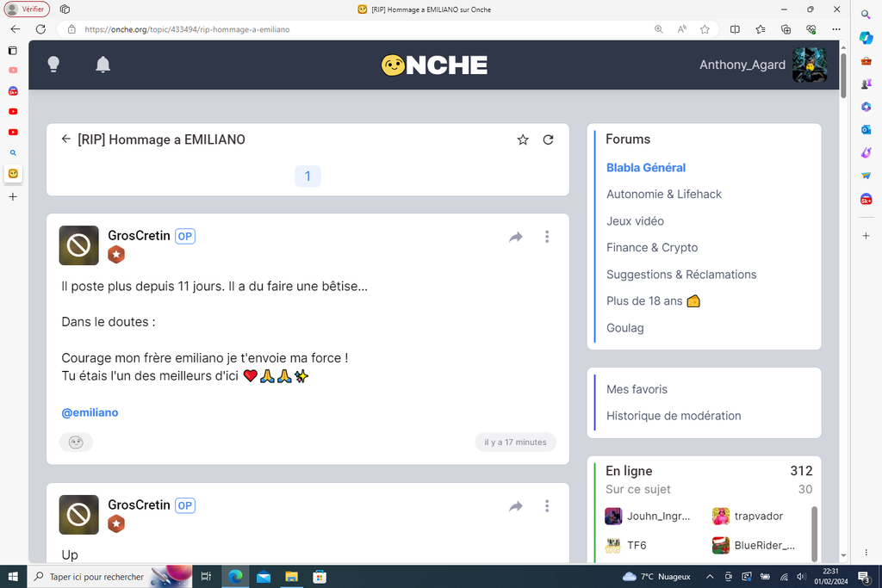
Task: Open File Explorer from taskbar
Action: pos(291,577)
